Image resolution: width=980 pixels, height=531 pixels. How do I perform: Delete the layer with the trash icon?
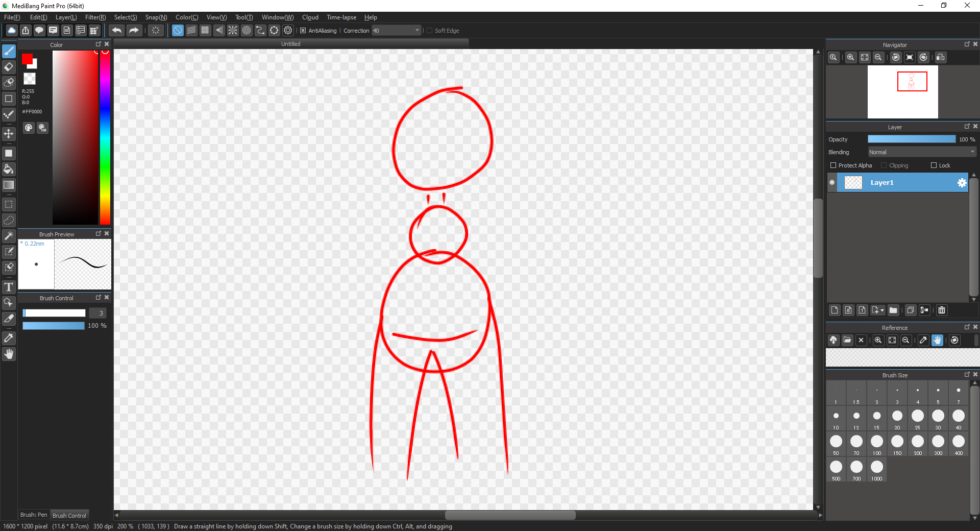tap(942, 310)
